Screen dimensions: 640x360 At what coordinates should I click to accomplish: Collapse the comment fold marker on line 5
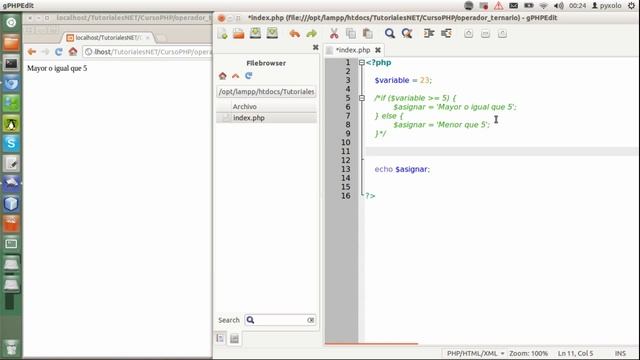click(362, 98)
